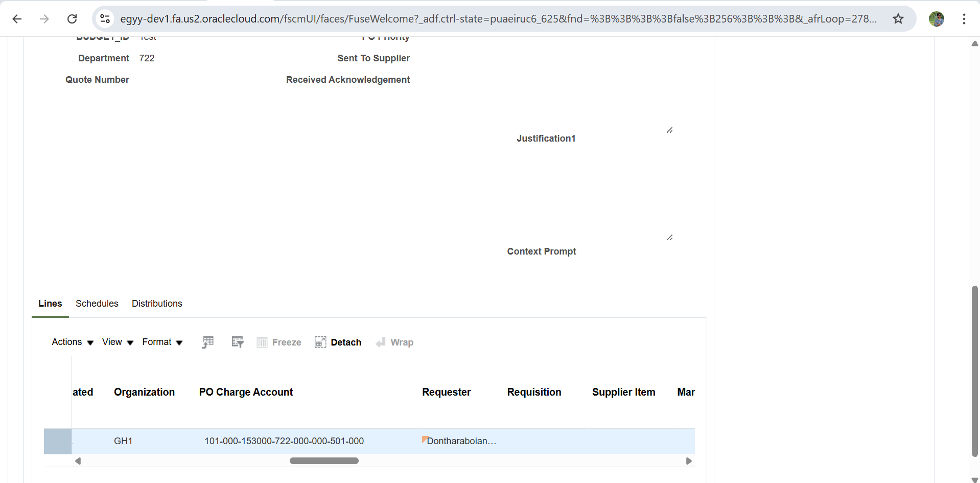Open the Chrome profile avatar
Viewport: 980px width, 483px height.
[937, 18]
